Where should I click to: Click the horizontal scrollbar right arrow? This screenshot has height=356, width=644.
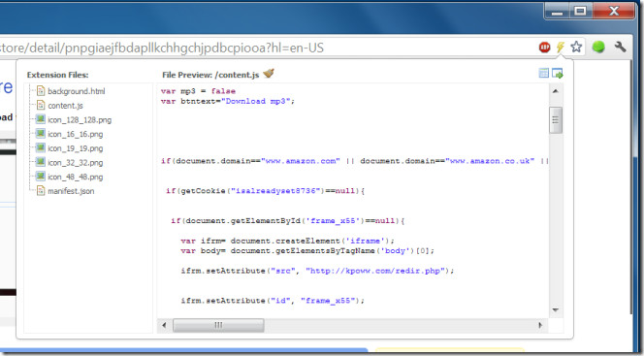(x=540, y=325)
